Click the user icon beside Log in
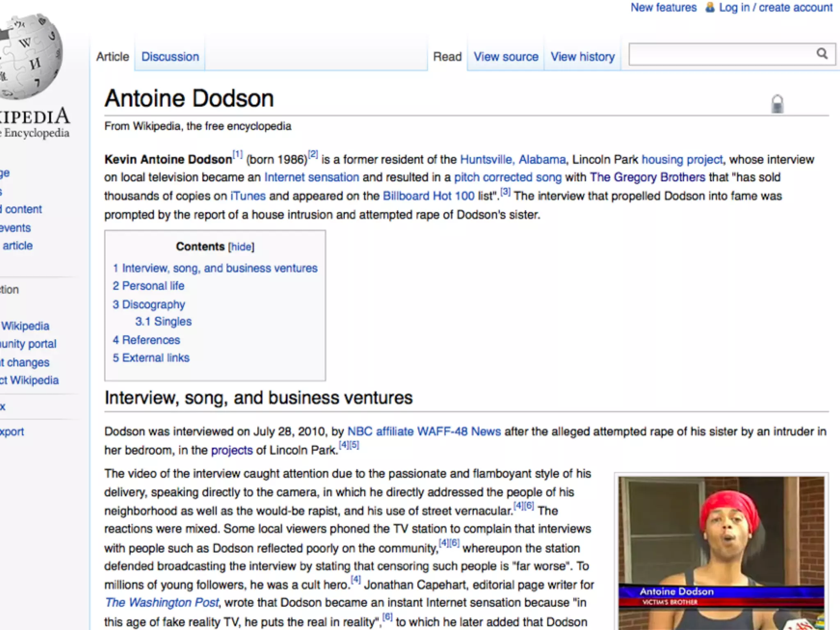Viewport: 840px width, 630px height. (x=710, y=7)
